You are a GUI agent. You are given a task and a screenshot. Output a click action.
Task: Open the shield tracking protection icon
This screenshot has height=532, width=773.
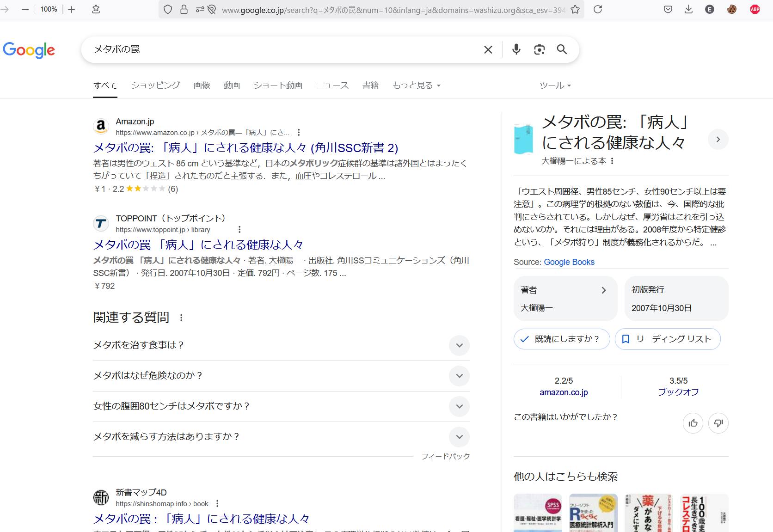point(168,9)
